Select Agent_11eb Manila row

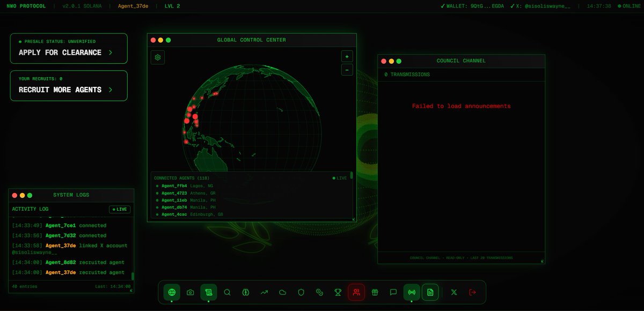tap(251, 200)
